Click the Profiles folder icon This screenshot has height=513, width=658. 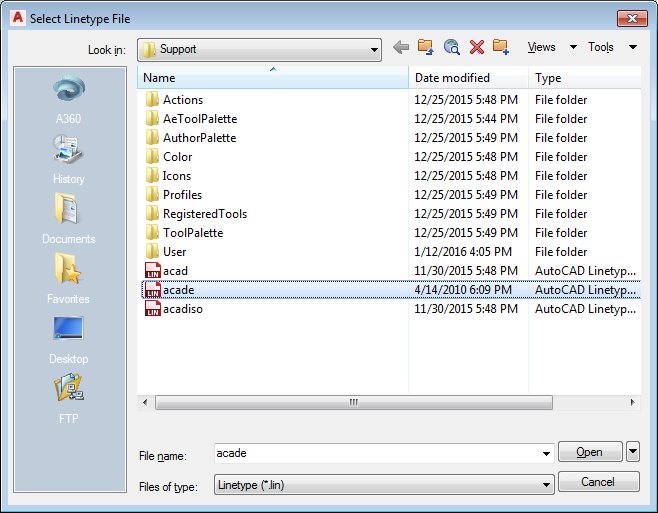click(152, 194)
